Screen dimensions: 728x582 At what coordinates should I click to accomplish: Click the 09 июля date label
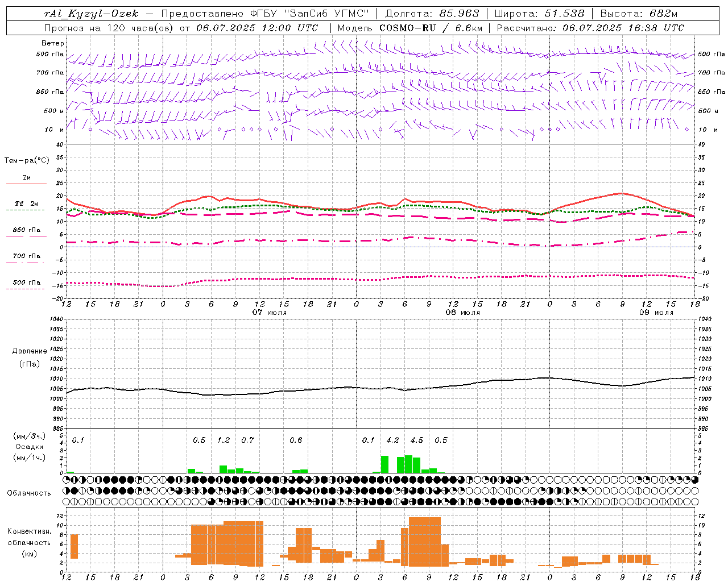coord(656,313)
